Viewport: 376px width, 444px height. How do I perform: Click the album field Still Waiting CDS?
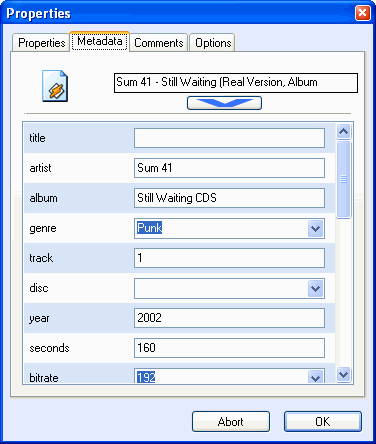pos(229,198)
